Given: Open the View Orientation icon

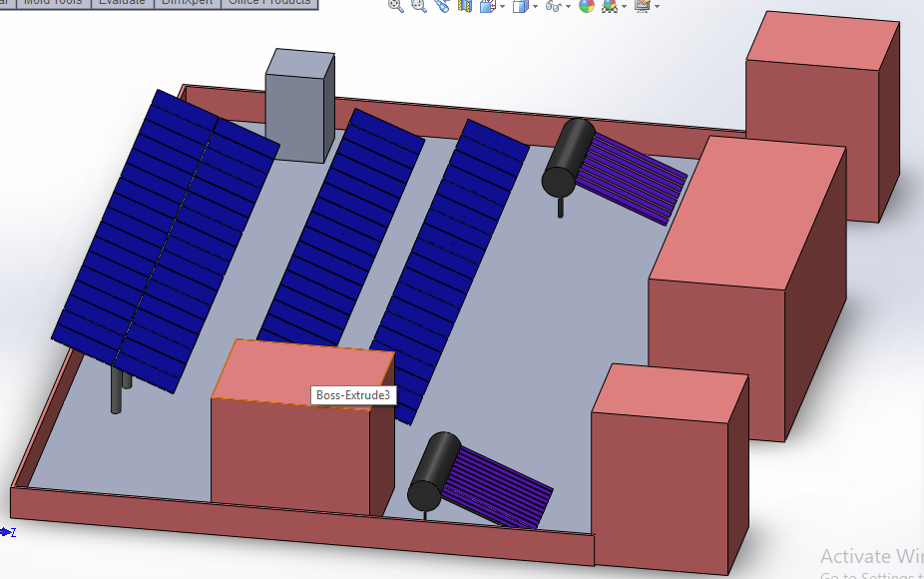Looking at the screenshot, I should tap(487, 6).
